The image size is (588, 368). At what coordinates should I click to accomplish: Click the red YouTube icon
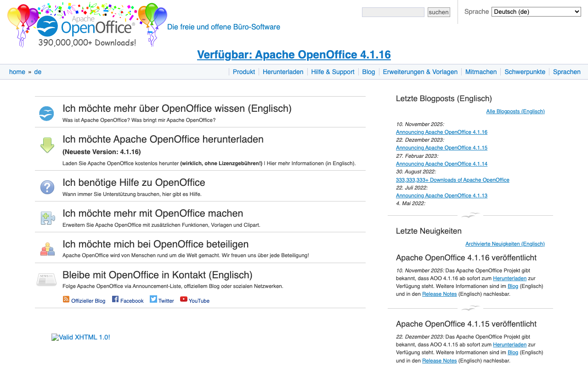click(184, 299)
